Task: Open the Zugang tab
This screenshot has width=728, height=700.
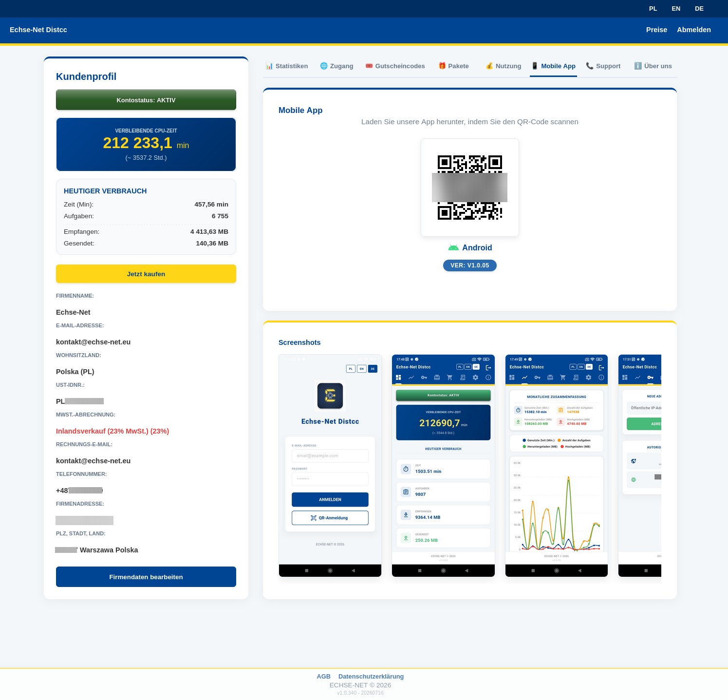Action: tap(336, 66)
